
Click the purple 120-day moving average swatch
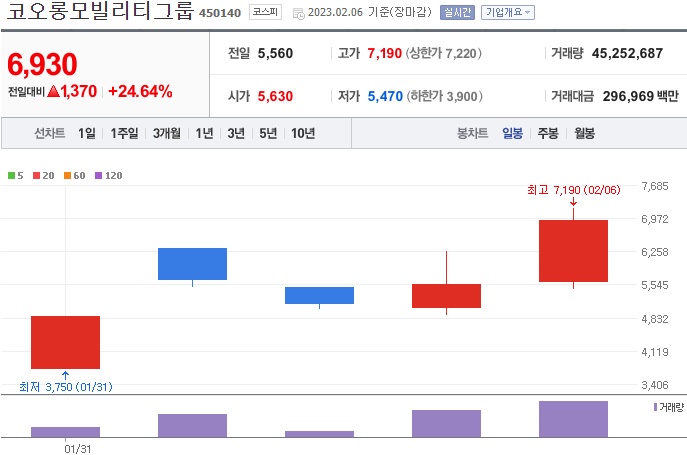[x=99, y=176]
